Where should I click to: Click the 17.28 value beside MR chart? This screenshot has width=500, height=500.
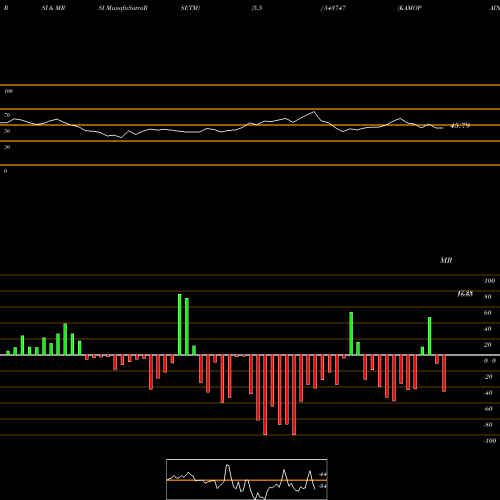coord(465,293)
